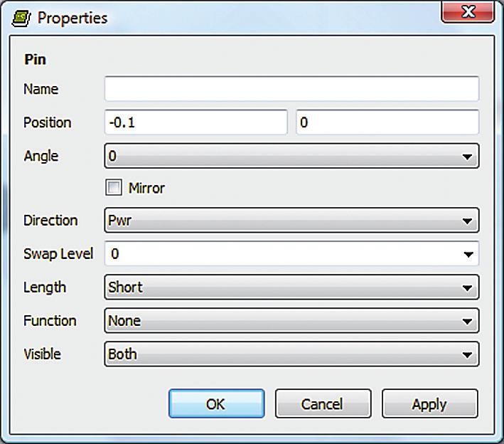This screenshot has height=444, width=504.
Task: Enable the Mirror checkbox
Action: coord(114,188)
